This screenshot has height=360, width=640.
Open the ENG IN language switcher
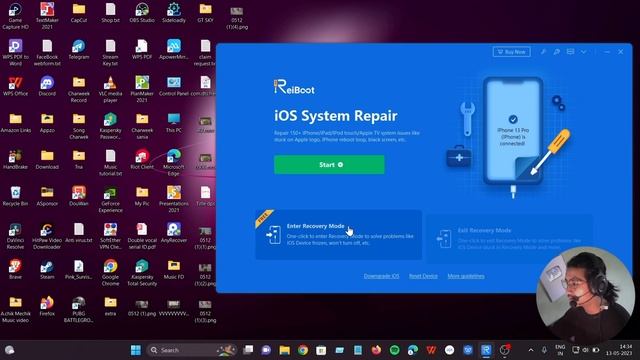click(x=560, y=350)
